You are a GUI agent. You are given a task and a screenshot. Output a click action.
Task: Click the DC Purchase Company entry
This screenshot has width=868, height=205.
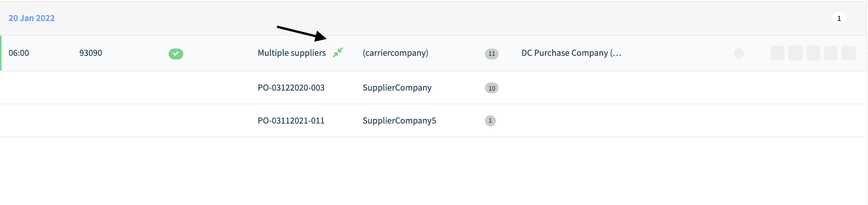[571, 53]
